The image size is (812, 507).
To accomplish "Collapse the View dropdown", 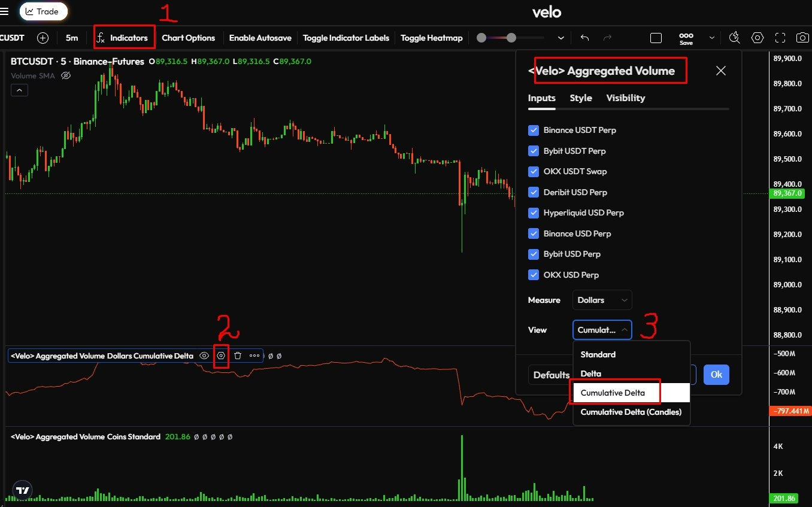I will click(x=602, y=330).
